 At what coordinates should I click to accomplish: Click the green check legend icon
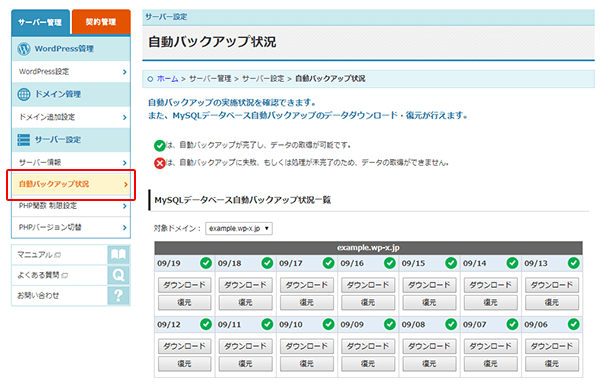click(160, 145)
